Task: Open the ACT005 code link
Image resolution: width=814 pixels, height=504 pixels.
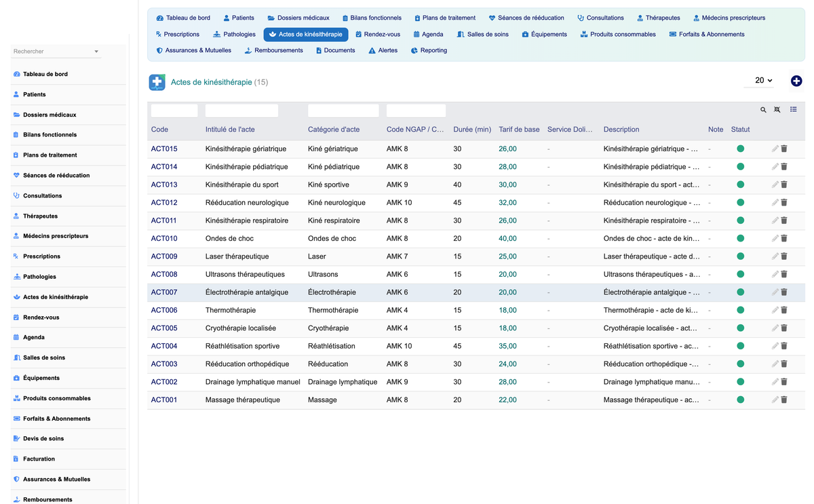Action: 164,328
